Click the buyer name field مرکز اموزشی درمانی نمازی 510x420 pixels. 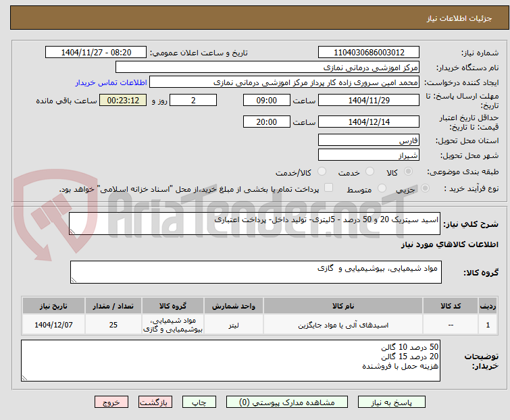click(x=267, y=68)
